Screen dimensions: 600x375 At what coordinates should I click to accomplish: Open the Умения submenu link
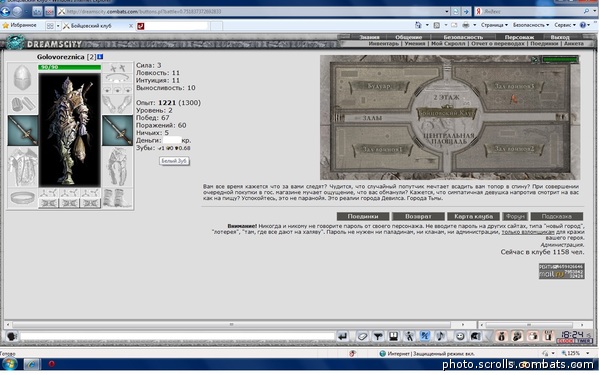pos(415,44)
